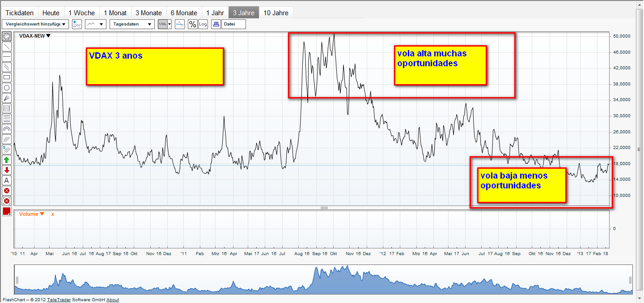Open the Vergleichswert hinzufügen dropdown
The height and width of the screenshot is (303, 644).
(35, 24)
